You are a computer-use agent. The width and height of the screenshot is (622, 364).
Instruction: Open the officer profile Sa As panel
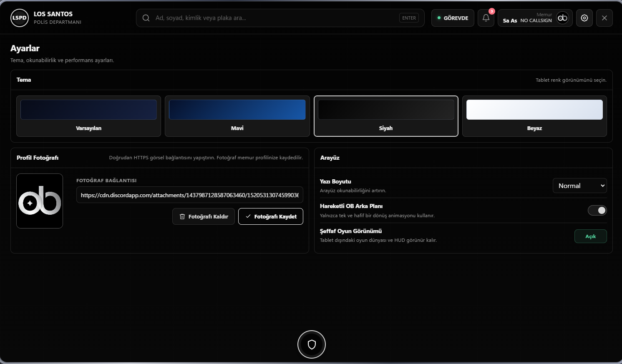coord(535,18)
